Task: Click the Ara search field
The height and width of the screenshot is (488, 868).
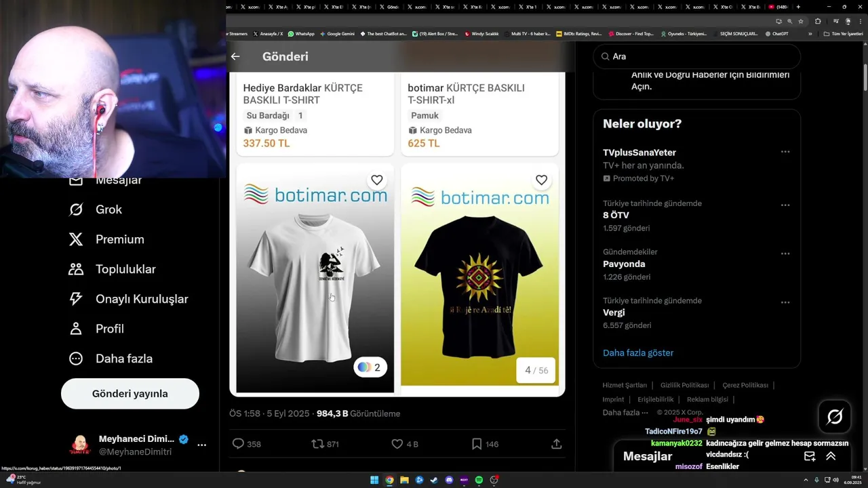Action: point(697,56)
